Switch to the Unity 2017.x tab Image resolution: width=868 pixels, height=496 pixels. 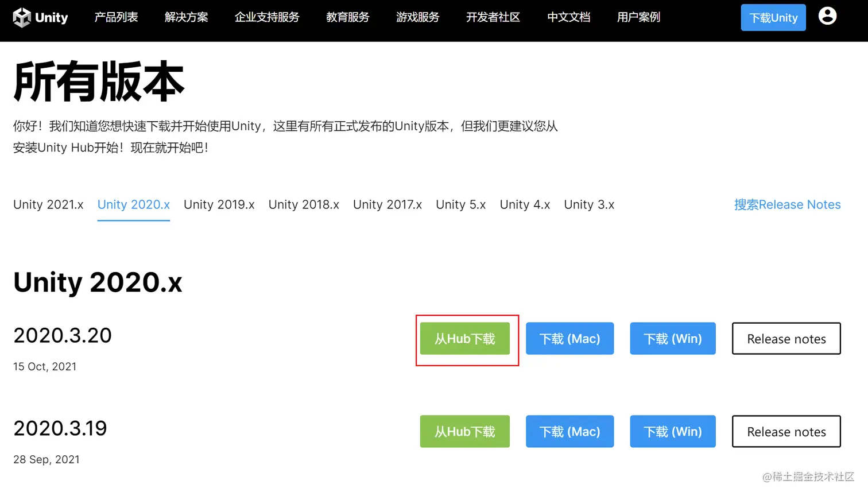[387, 205]
